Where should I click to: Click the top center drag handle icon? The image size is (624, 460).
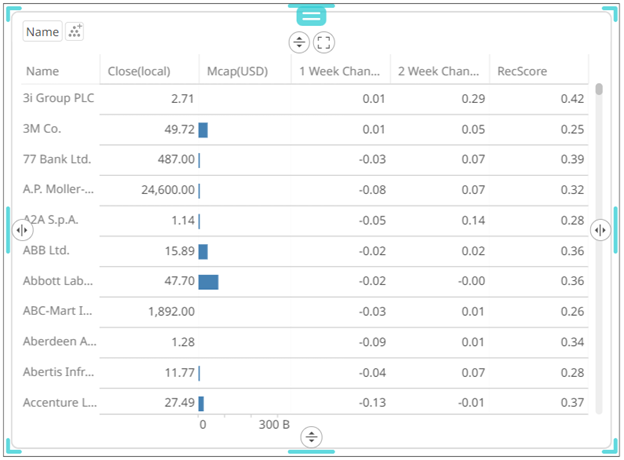[311, 15]
